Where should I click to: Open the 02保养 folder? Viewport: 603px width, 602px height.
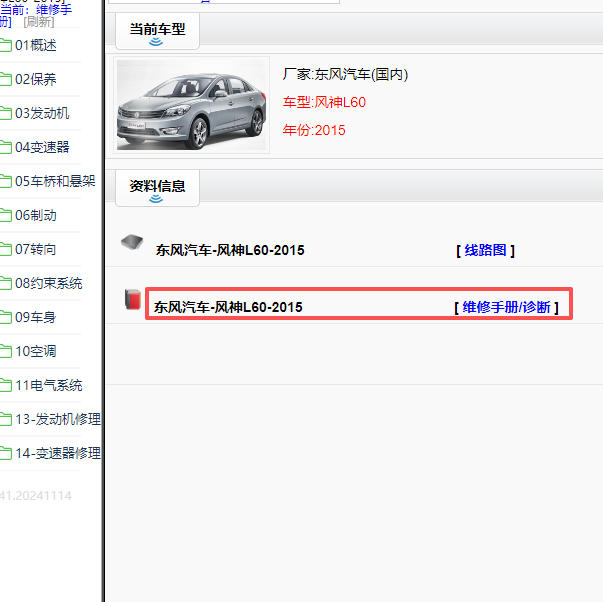(36, 79)
